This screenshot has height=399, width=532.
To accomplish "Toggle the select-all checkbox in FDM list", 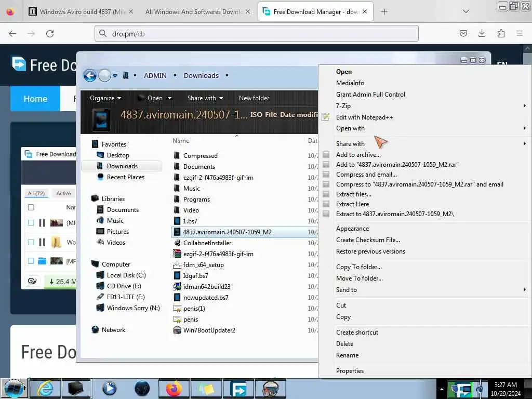I will pos(31,207).
